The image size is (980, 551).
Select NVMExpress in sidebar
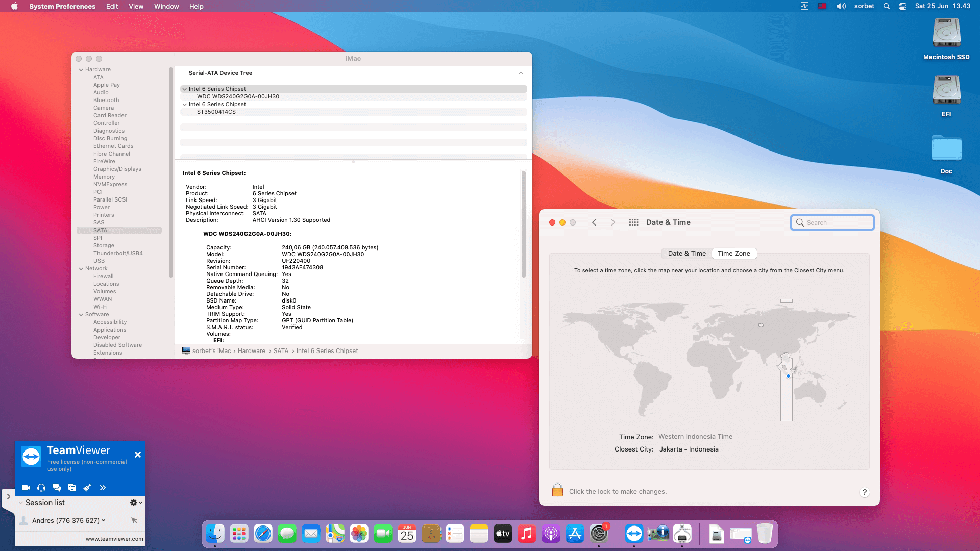pyautogui.click(x=110, y=184)
